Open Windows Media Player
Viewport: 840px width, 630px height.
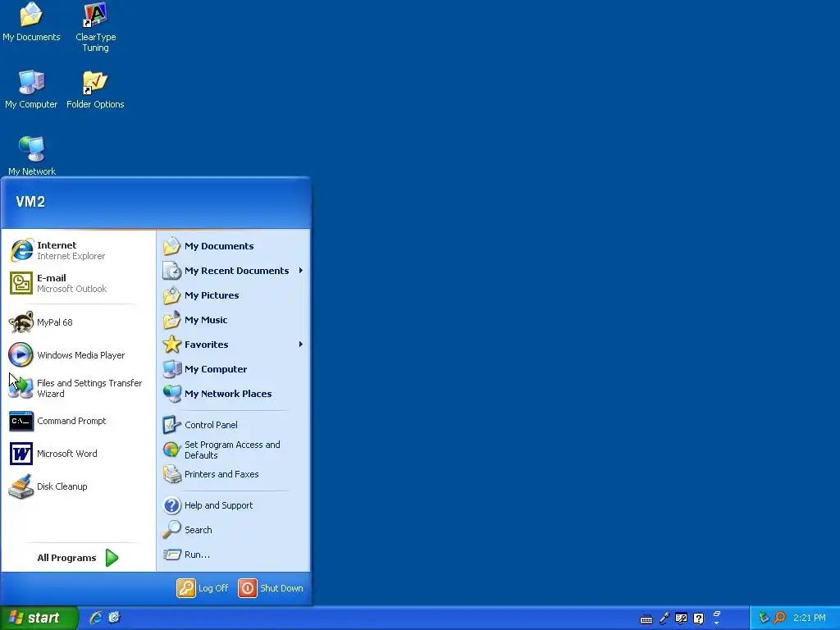click(x=78, y=354)
